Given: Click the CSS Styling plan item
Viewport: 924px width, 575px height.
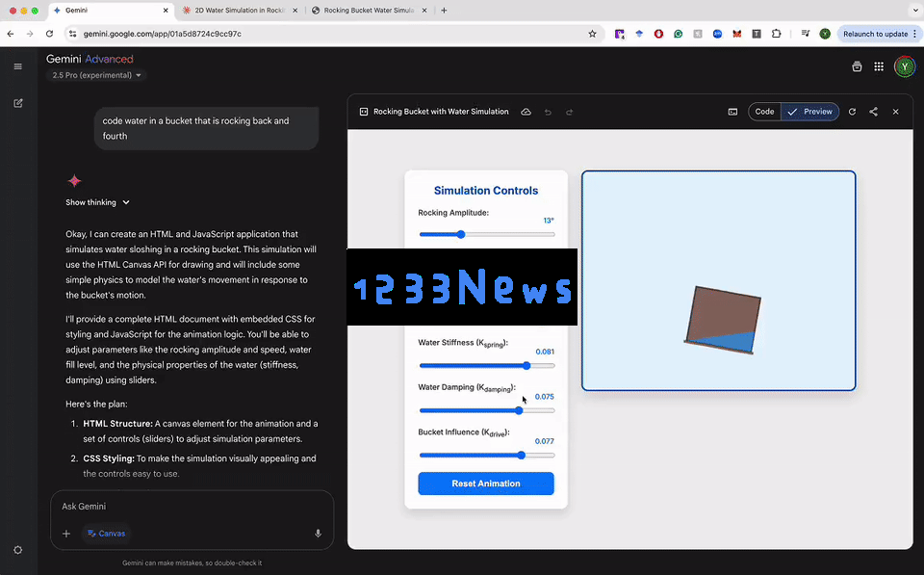Looking at the screenshot, I should (x=199, y=466).
